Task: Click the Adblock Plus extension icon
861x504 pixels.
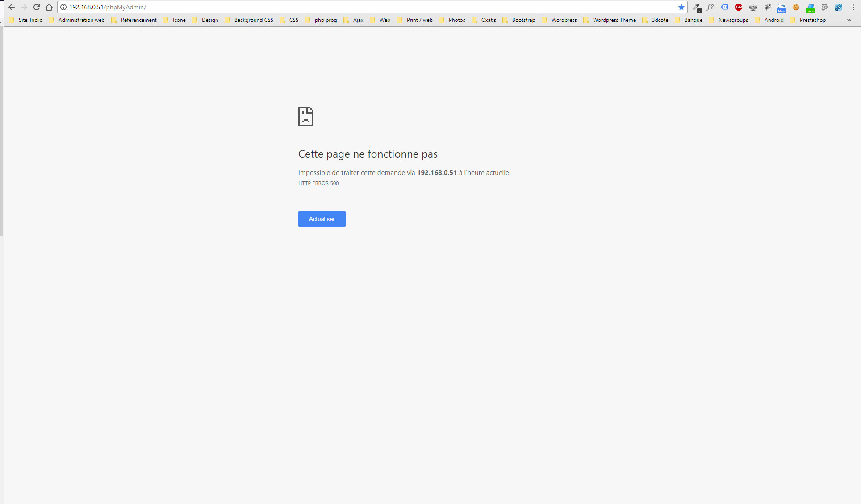Action: coord(739,7)
